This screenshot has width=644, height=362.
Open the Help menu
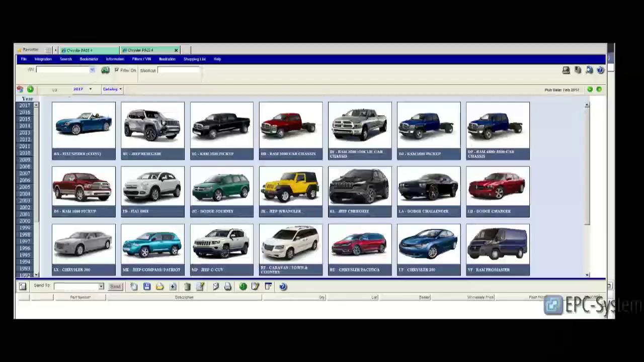point(217,59)
